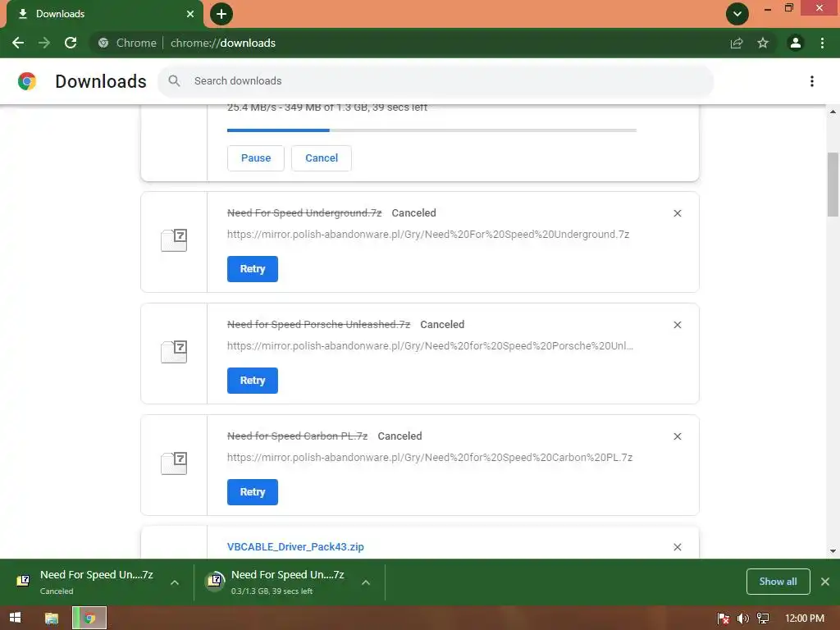
Task: Click the share page icon in address bar
Action: click(x=737, y=43)
